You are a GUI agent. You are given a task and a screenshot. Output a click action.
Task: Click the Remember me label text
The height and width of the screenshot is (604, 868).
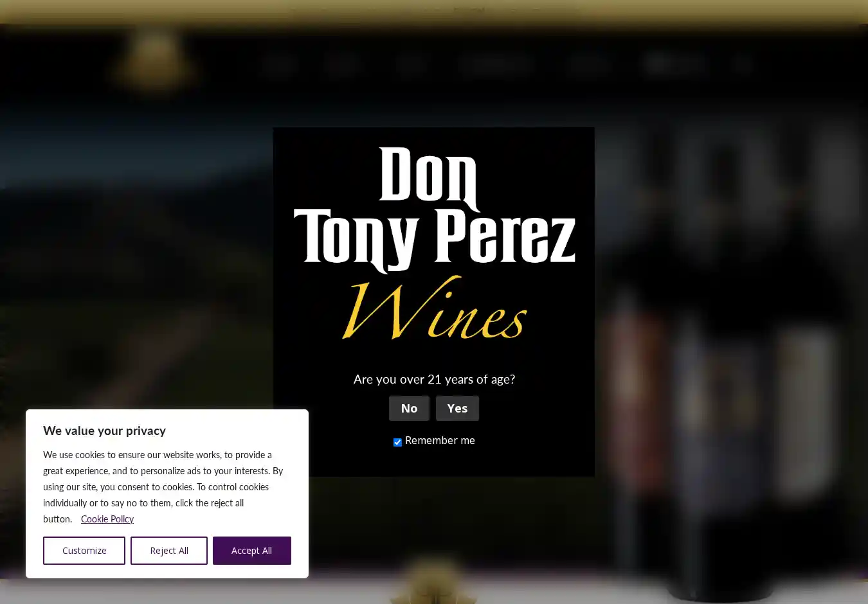pos(440,441)
